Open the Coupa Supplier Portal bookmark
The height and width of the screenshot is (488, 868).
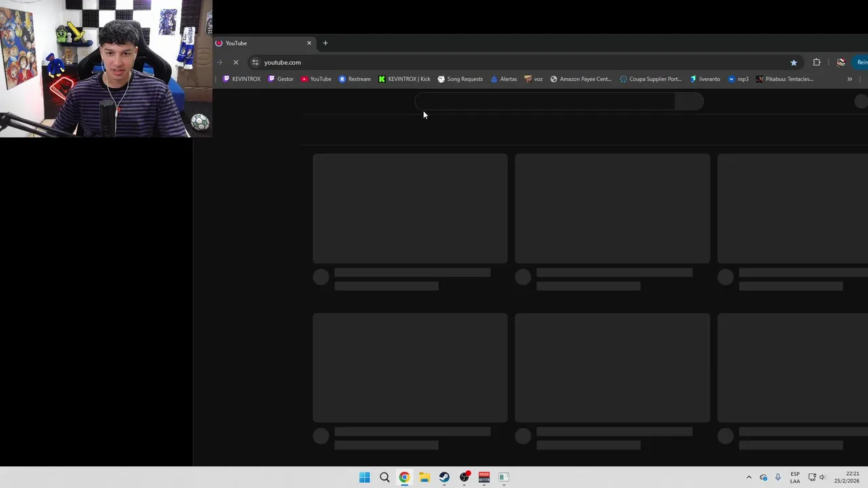click(651, 79)
